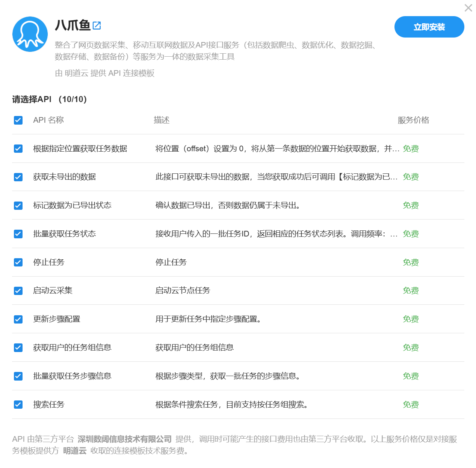This screenshot has height=468, width=476.
Task: Click the 搜索任务 API name
Action: coord(49,405)
